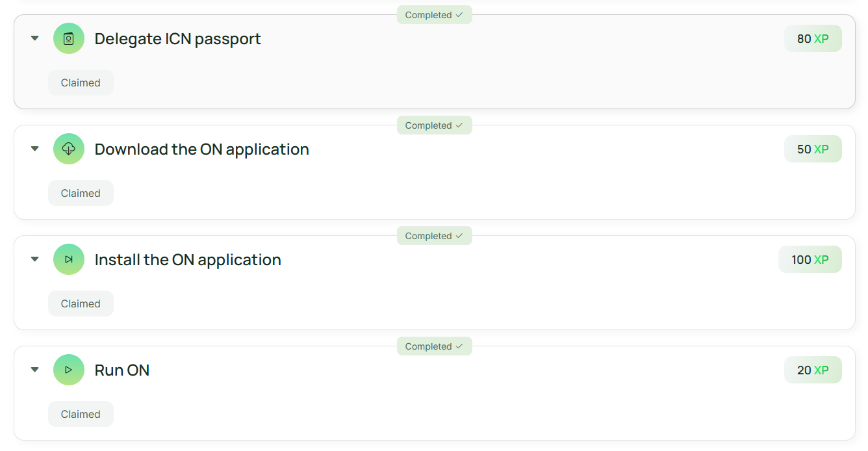
Task: Click Completed tag above Delegate ICN passport
Action: [x=434, y=15]
